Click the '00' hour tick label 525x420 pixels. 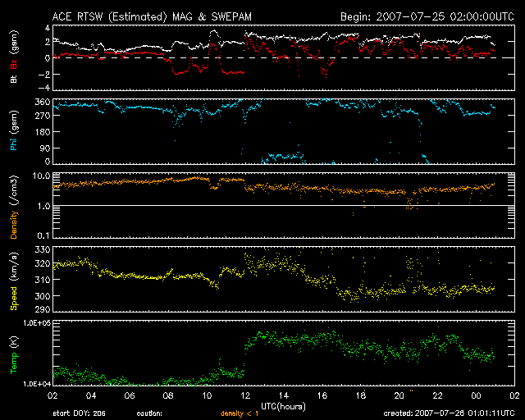(x=476, y=395)
